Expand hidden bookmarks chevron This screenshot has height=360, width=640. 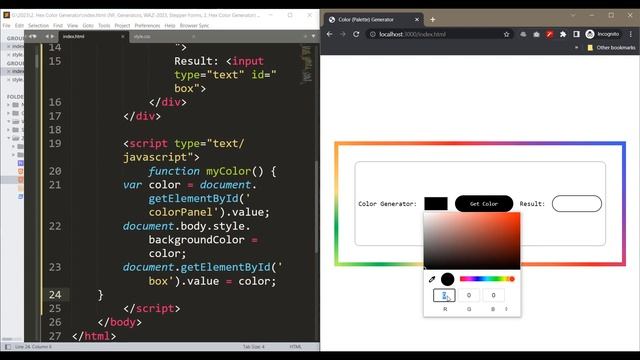coord(576,48)
